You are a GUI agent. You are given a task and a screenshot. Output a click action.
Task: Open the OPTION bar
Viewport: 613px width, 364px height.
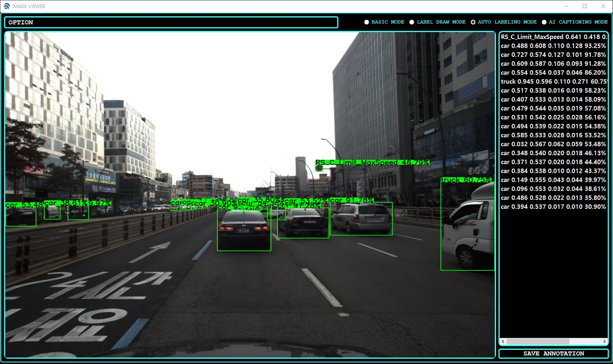tap(171, 22)
